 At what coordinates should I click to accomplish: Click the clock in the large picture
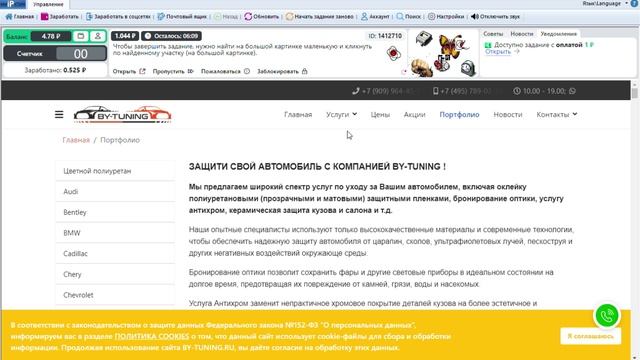[x=468, y=68]
